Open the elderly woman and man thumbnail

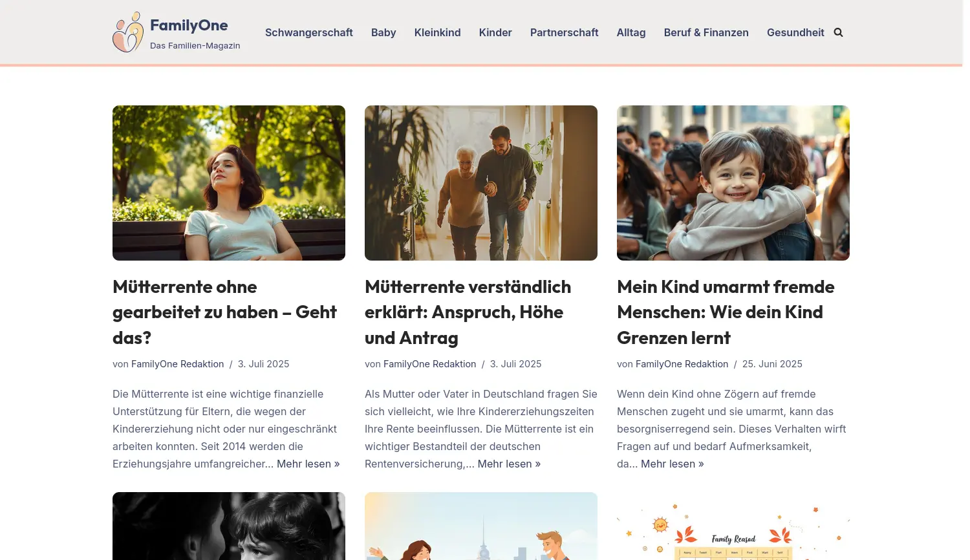(481, 183)
